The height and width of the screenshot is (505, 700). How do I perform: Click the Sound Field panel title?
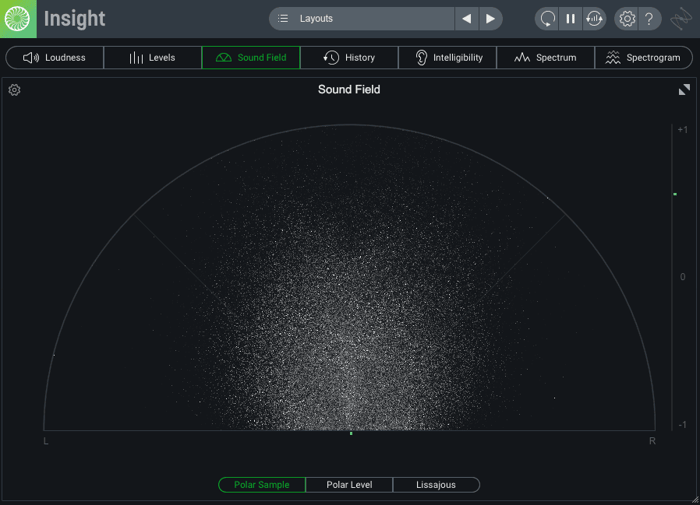click(x=349, y=89)
